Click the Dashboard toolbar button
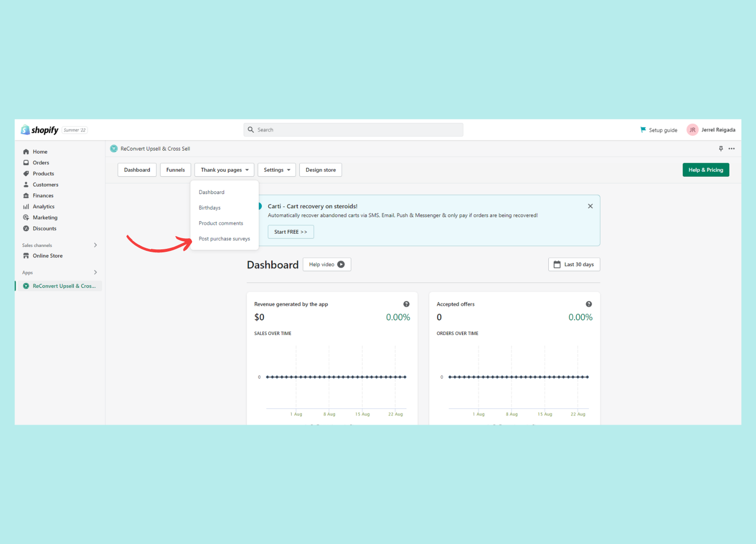Screen dimensions: 756x544 pyautogui.click(x=137, y=170)
